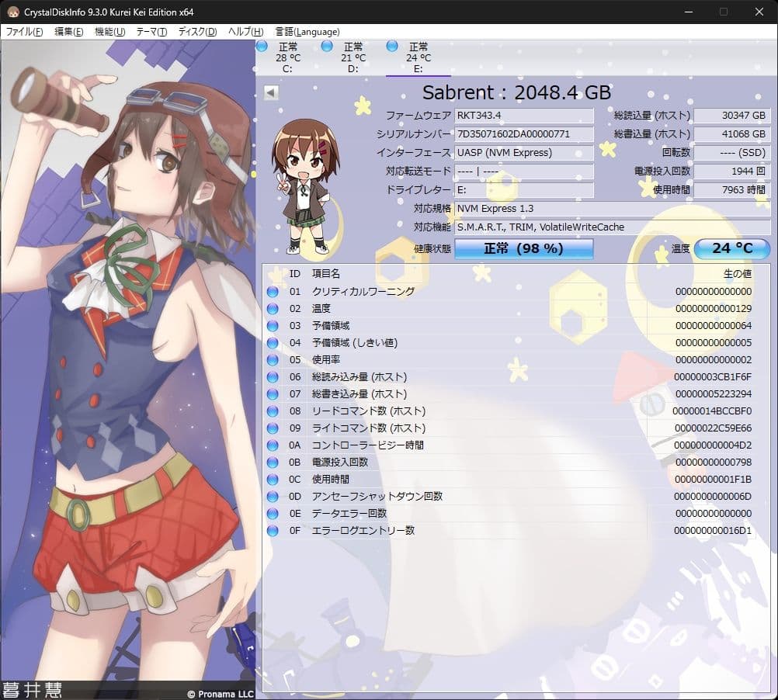
Task: Select the 温度 attribute row
Action: pos(512,309)
